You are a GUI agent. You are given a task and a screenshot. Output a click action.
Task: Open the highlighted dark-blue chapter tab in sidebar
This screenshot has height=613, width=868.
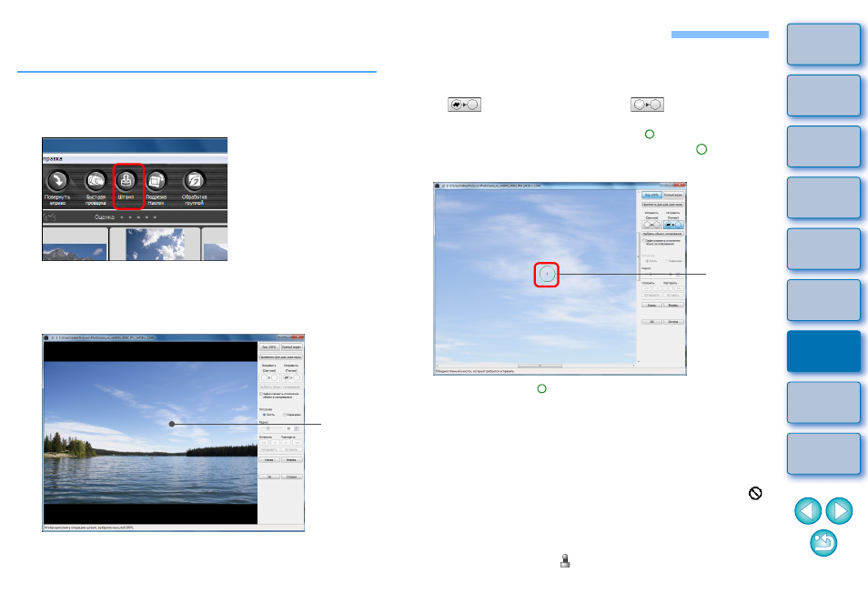823,351
